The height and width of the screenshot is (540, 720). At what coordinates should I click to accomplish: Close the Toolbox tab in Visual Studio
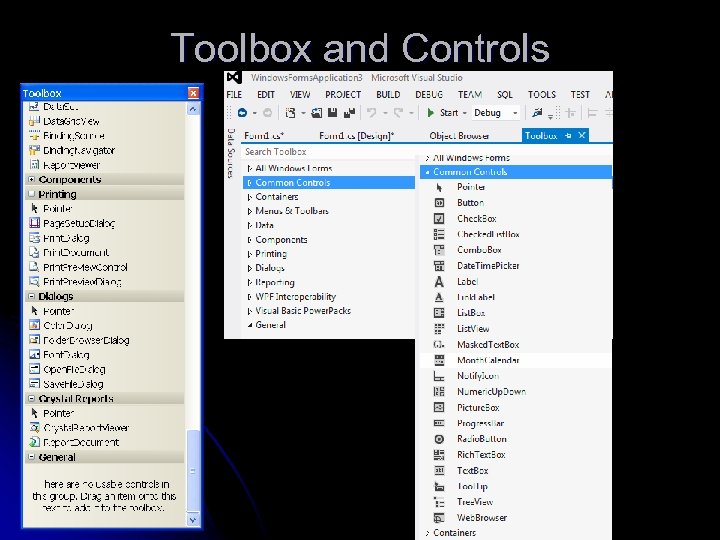[582, 135]
